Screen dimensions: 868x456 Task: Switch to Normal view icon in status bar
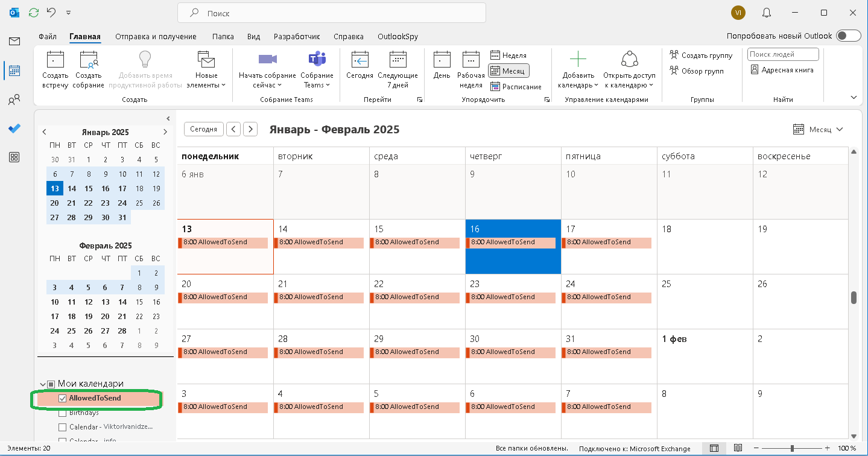714,448
